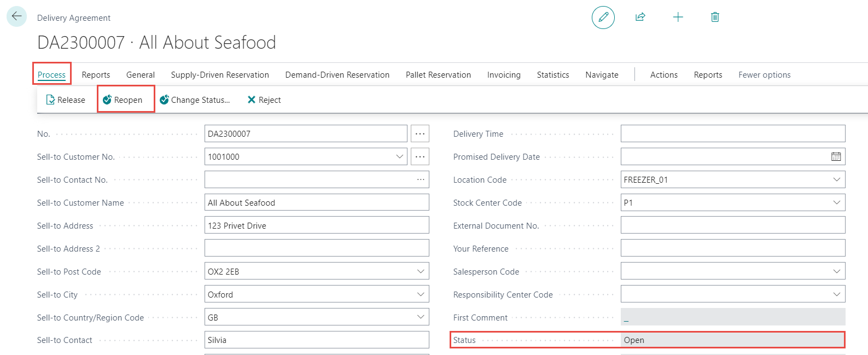Open the Promised Delivery Date calendar picker
Screen dimensions: 868x355
coord(836,157)
